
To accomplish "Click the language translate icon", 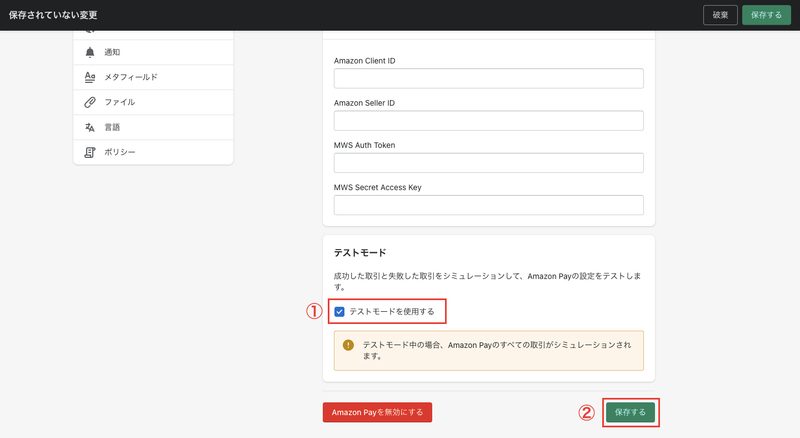I will 90,127.
